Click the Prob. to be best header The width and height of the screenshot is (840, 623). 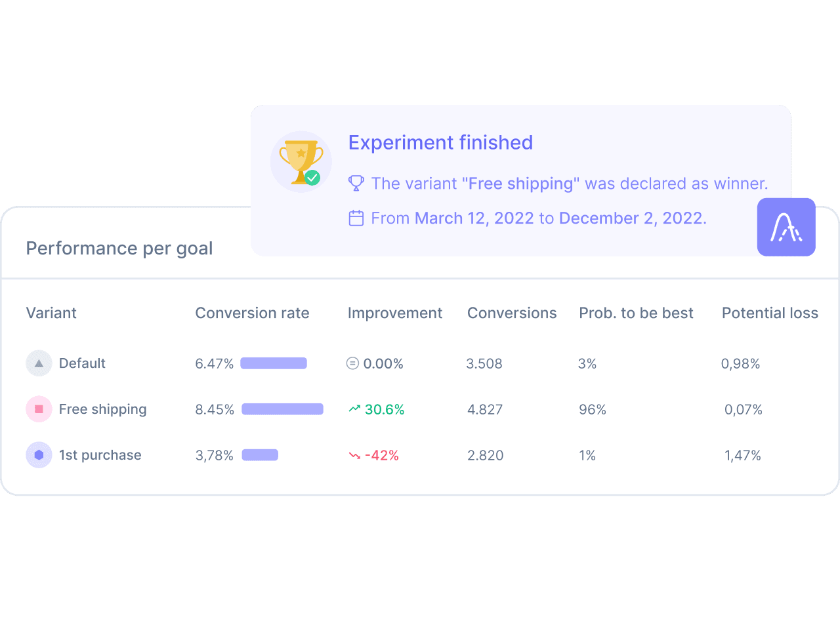(x=636, y=313)
